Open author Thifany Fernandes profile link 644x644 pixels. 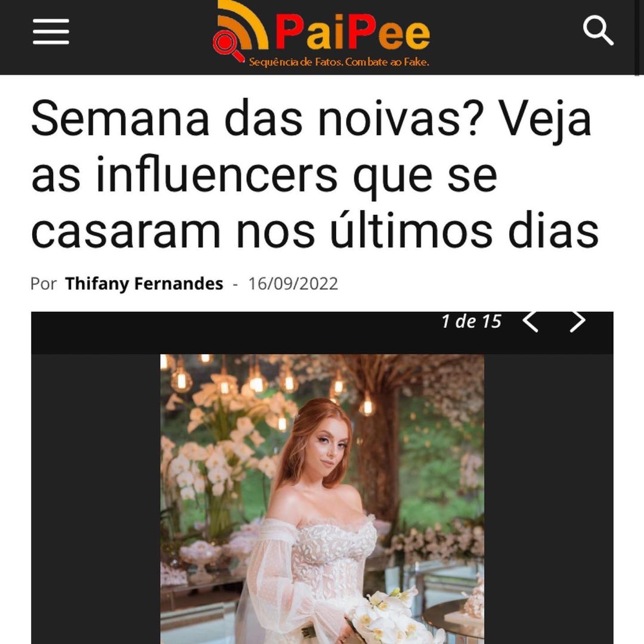tap(144, 283)
